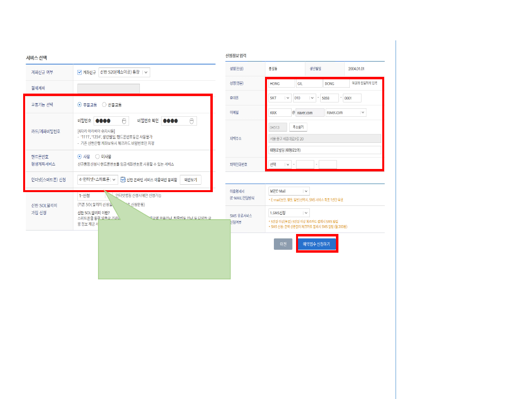Check the 신한 온라인 서비스 이용약관 동의함 box
The image size is (532, 399).
pyautogui.click(x=123, y=180)
